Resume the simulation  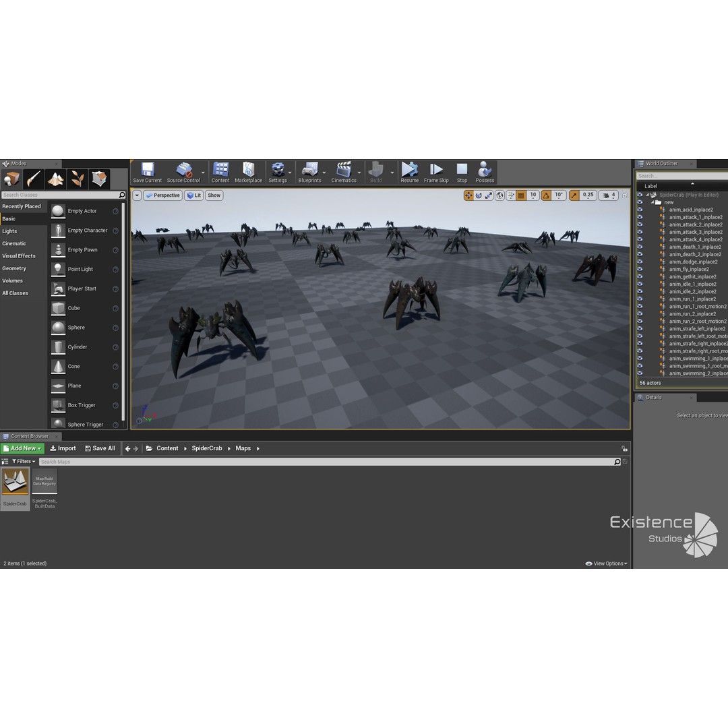(x=410, y=173)
